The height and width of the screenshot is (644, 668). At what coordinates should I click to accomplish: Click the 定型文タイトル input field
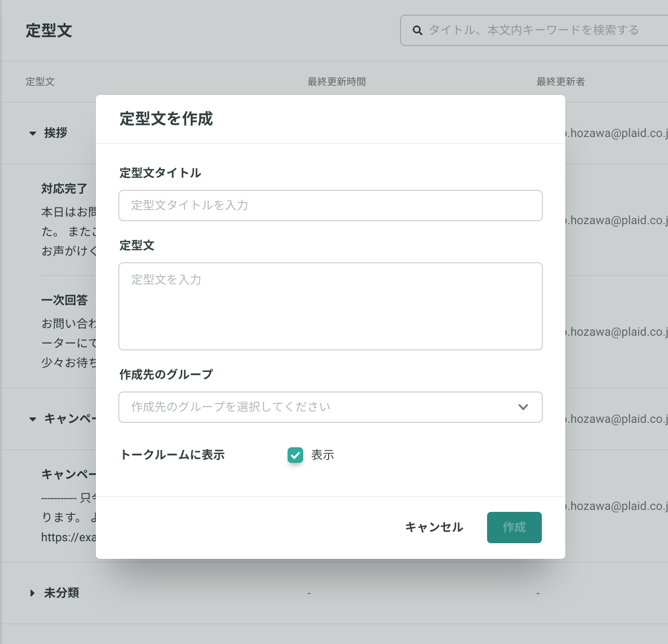[331, 206]
